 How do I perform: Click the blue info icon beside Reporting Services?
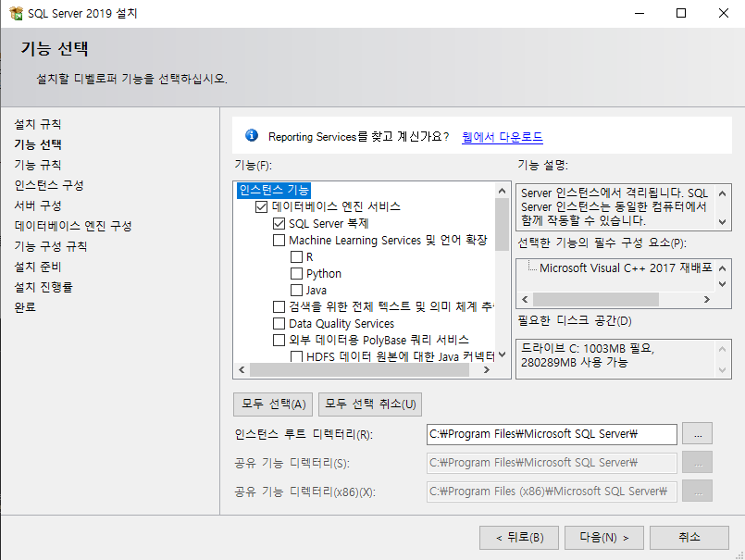pos(252,135)
